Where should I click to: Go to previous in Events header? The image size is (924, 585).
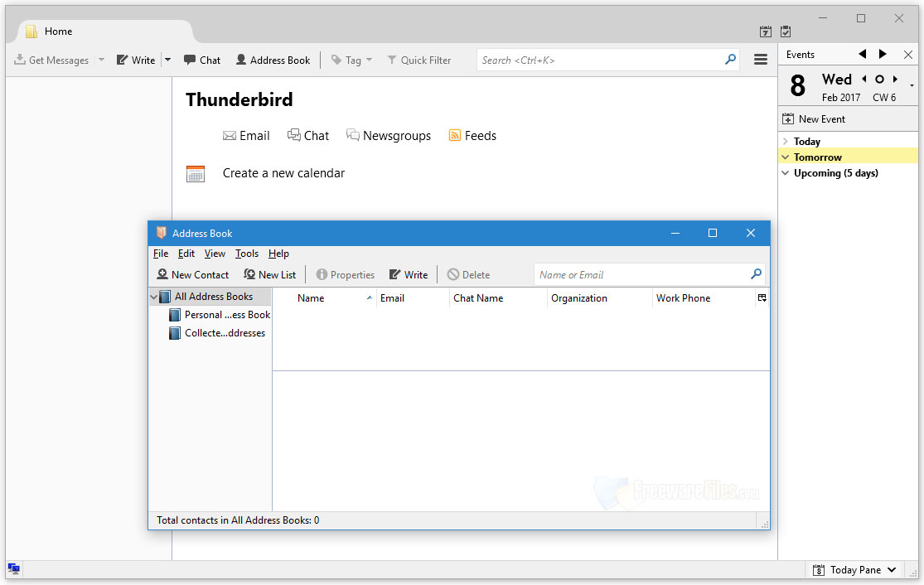863,54
